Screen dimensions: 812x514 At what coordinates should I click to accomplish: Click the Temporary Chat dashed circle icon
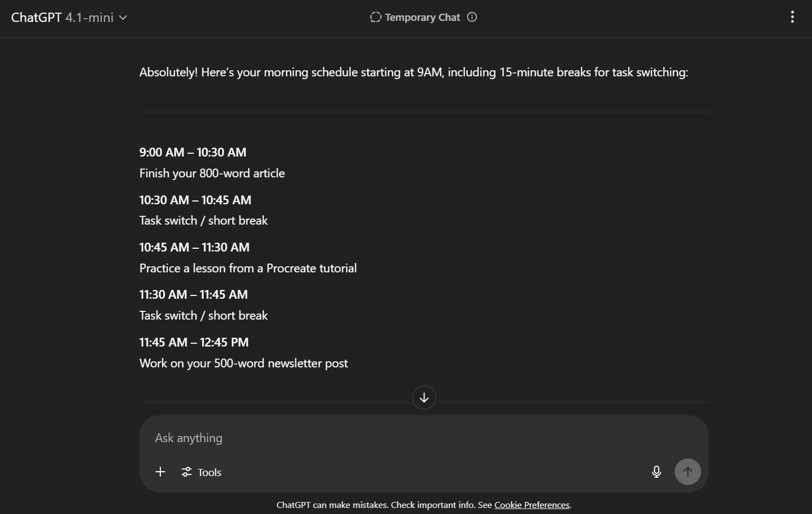tap(376, 17)
